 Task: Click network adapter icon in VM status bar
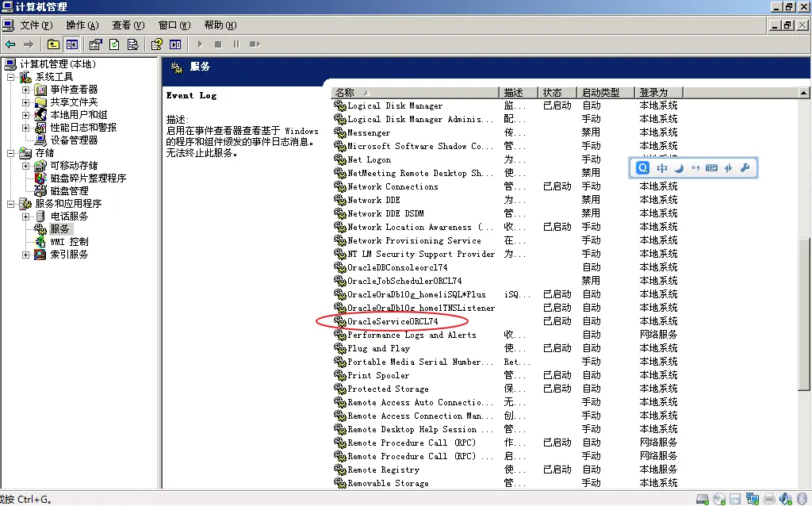point(752,500)
